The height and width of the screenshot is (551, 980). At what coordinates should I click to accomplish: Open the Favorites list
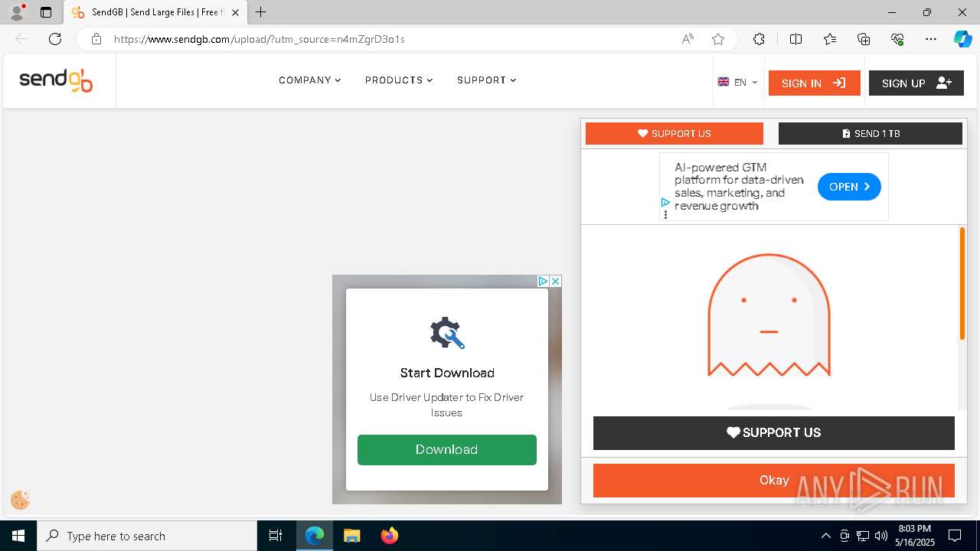(x=830, y=39)
